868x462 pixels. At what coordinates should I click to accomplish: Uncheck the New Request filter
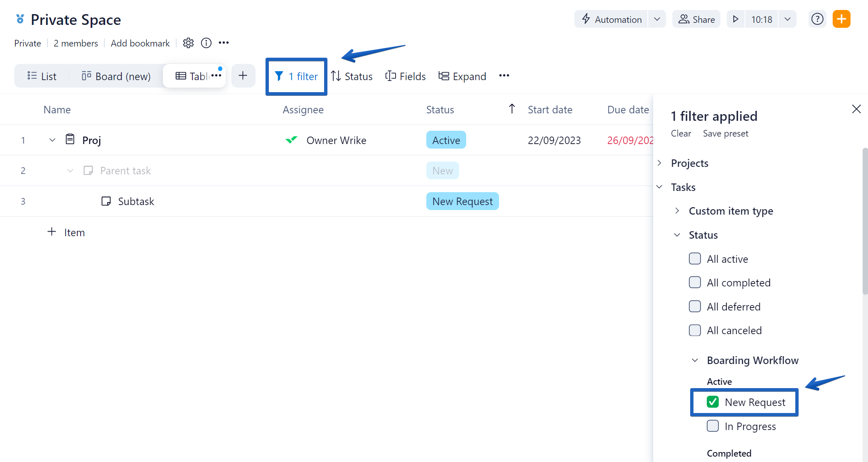click(x=713, y=402)
